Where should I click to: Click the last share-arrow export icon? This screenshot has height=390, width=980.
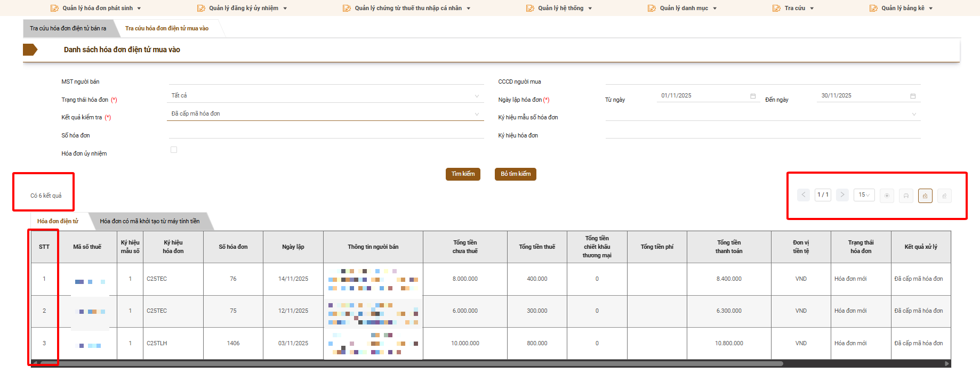(x=944, y=196)
